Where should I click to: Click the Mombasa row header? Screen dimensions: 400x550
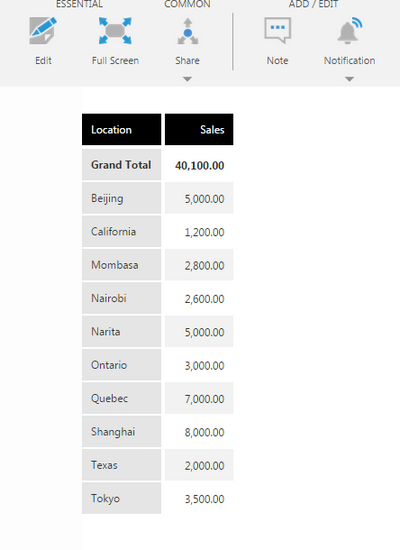tap(121, 265)
